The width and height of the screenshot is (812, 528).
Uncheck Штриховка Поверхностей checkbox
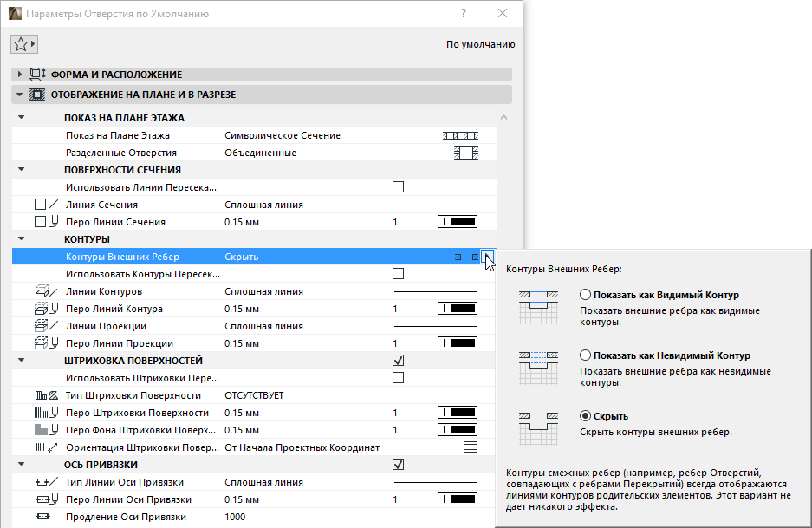pyautogui.click(x=399, y=360)
